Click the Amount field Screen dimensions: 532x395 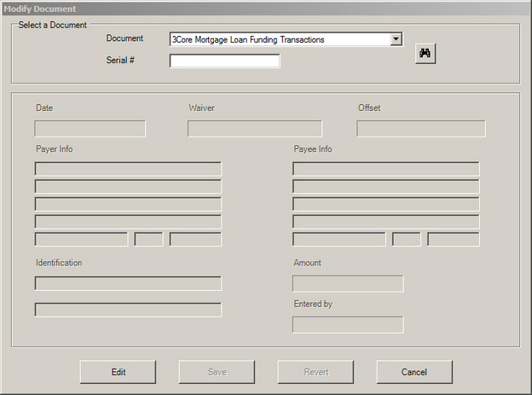click(x=348, y=283)
